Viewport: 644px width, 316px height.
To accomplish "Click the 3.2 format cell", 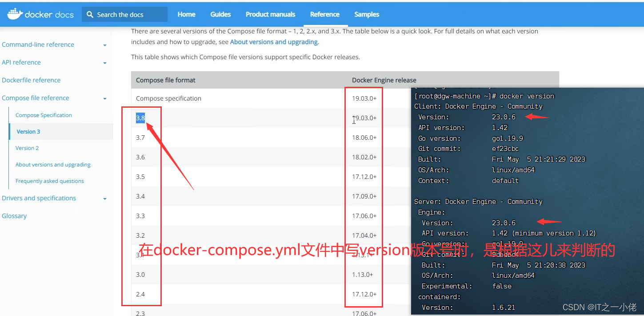I will point(140,235).
